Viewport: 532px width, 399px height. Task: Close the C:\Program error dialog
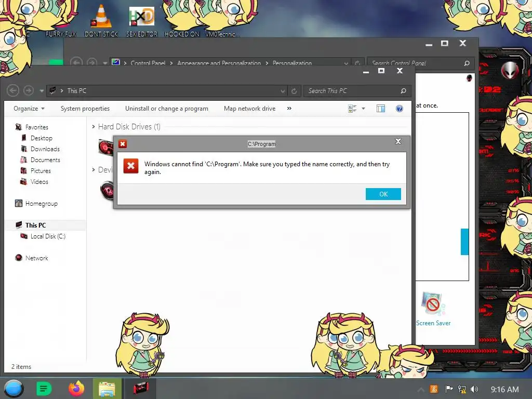point(398,141)
